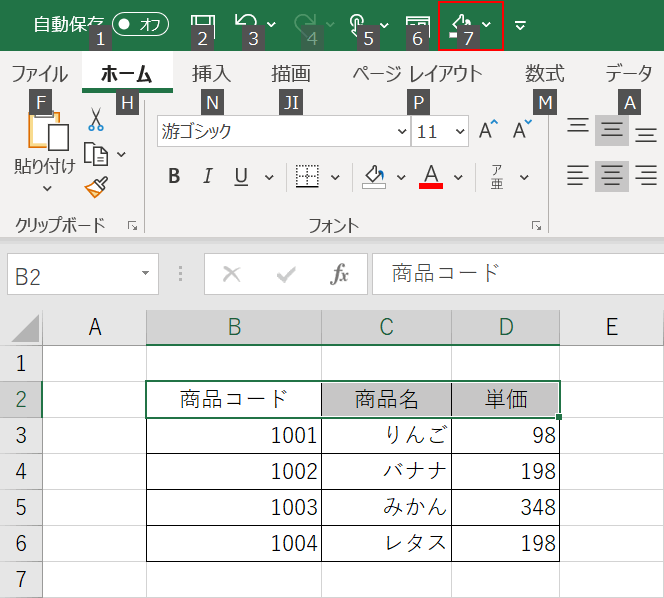Toggle Center horizontal alignment
The image size is (664, 598).
[611, 176]
